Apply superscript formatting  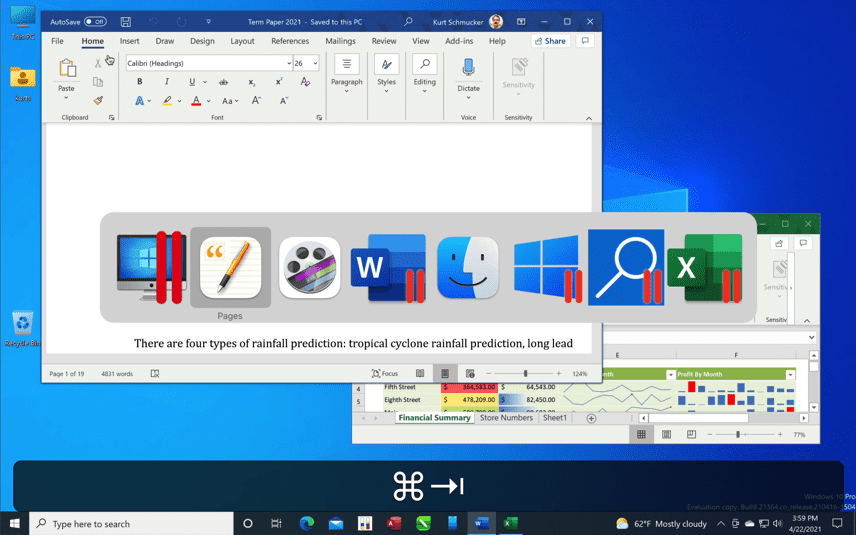point(279,82)
